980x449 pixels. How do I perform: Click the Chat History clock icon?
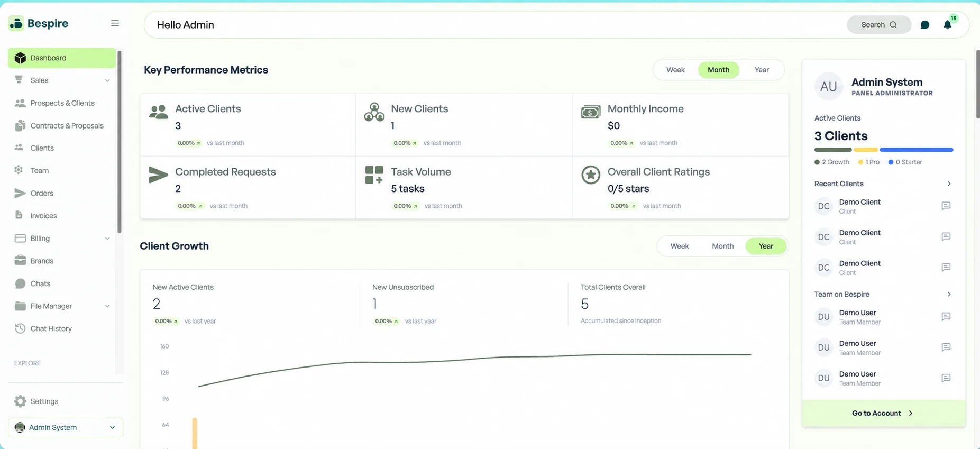(x=20, y=328)
